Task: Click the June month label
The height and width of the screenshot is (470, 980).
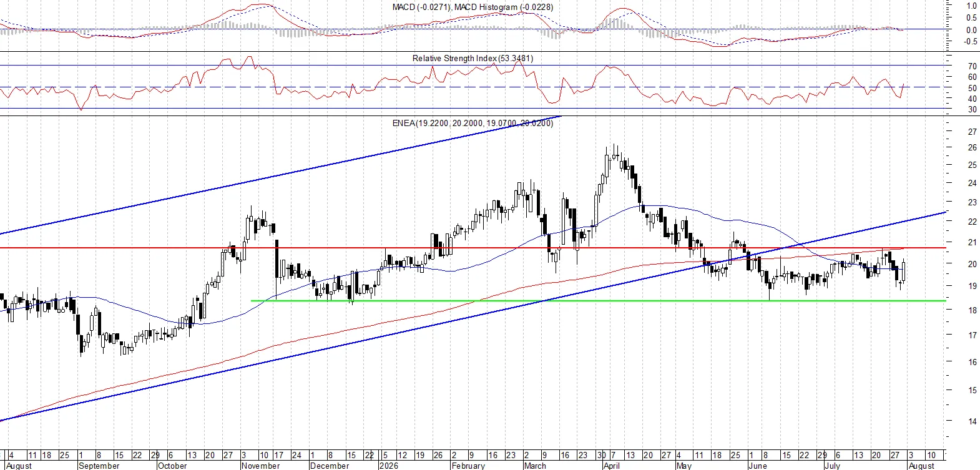Action: 758,466
